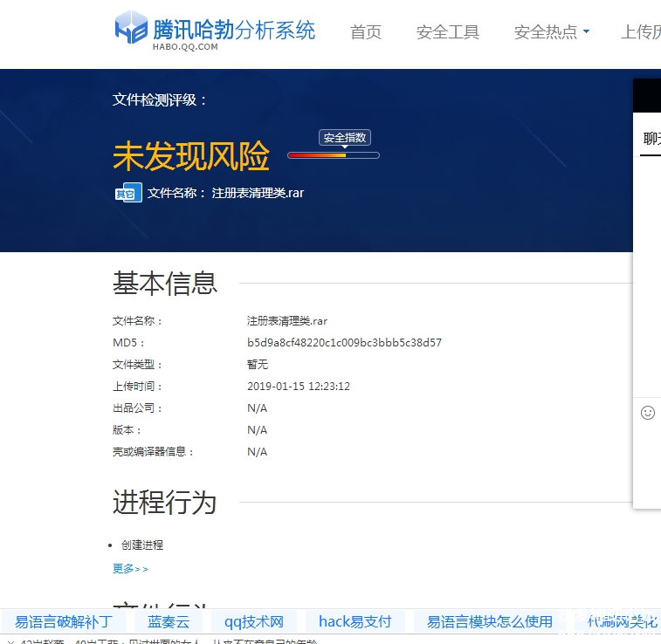Open the emoji smiley picker
661x644 pixels.
648,413
